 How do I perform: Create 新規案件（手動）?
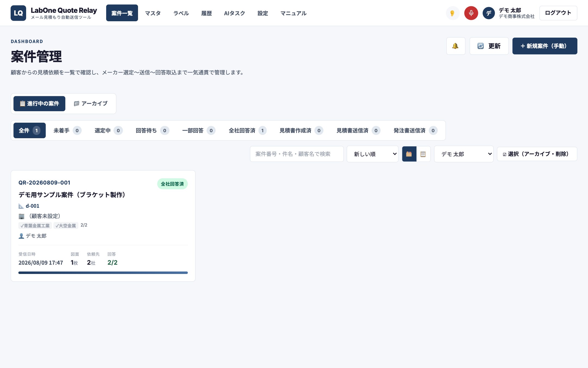[545, 46]
